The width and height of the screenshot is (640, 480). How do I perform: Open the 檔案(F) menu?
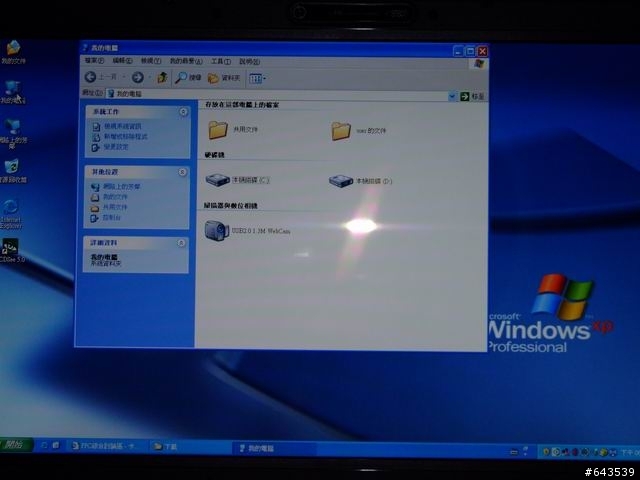coord(94,60)
